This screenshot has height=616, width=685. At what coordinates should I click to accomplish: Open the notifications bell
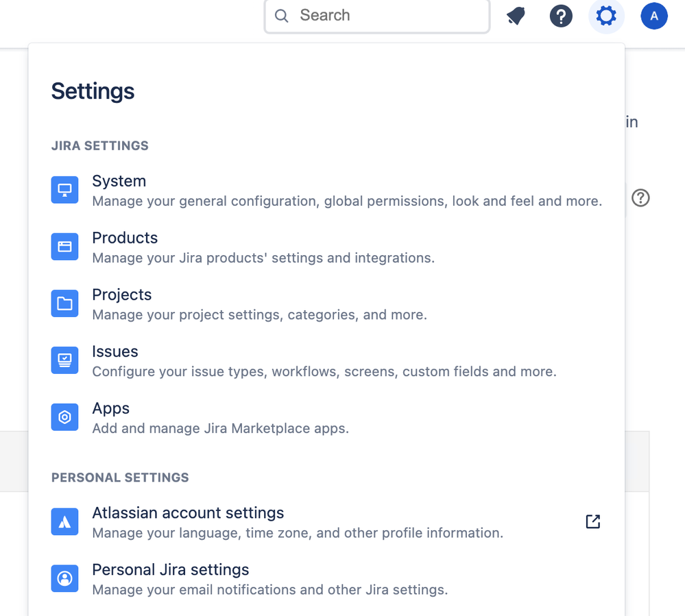(x=516, y=16)
